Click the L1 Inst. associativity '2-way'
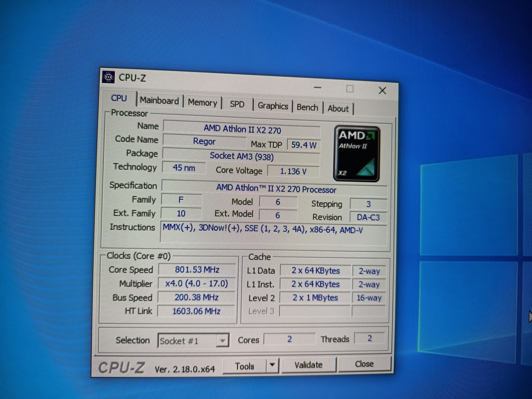 (369, 284)
